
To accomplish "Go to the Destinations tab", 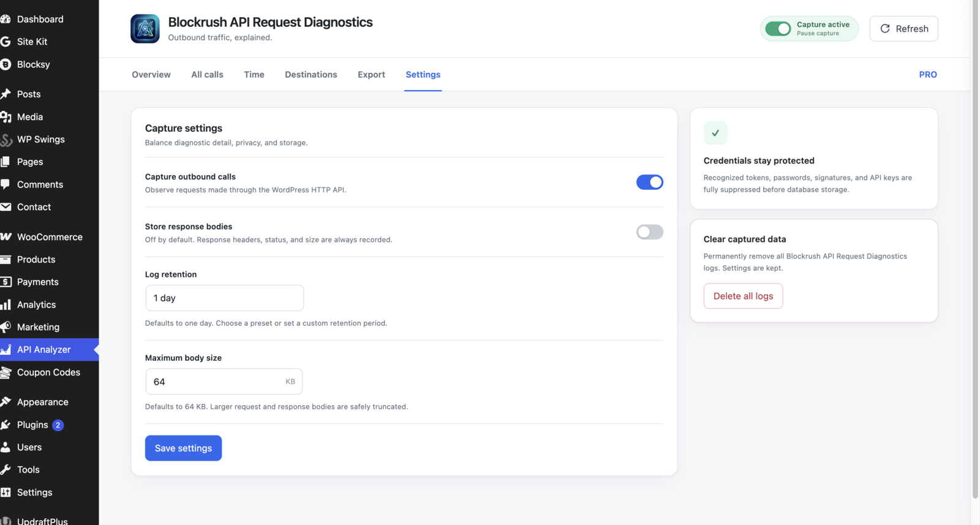I will click(311, 75).
